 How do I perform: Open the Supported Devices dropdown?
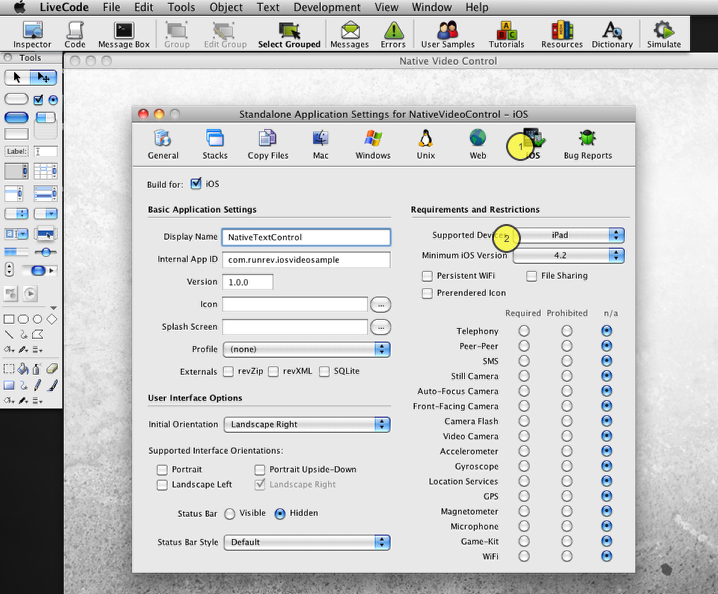[x=568, y=235]
